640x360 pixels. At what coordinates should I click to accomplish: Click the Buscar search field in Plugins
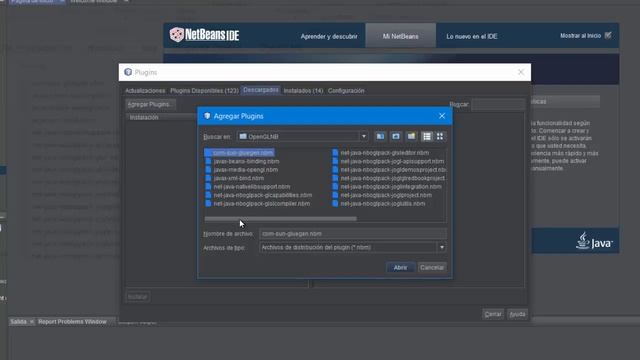click(498, 104)
